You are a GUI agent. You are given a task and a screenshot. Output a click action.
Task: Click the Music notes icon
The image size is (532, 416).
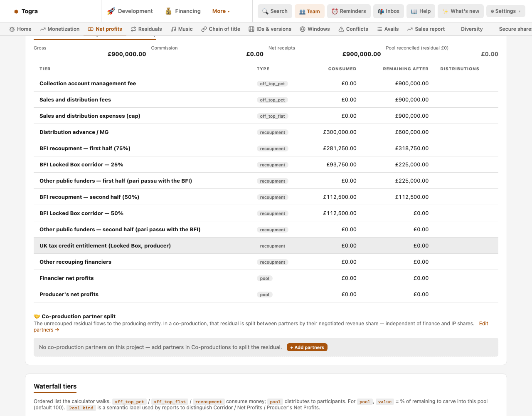(x=173, y=29)
